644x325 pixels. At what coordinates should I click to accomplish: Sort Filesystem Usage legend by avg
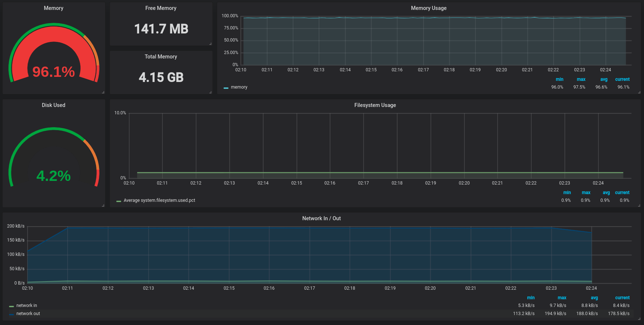[x=606, y=193]
